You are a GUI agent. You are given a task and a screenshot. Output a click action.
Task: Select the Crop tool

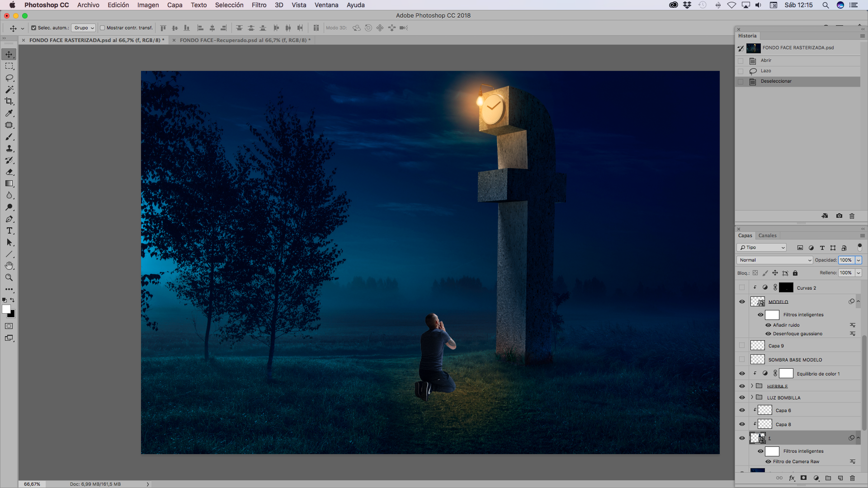click(9, 101)
